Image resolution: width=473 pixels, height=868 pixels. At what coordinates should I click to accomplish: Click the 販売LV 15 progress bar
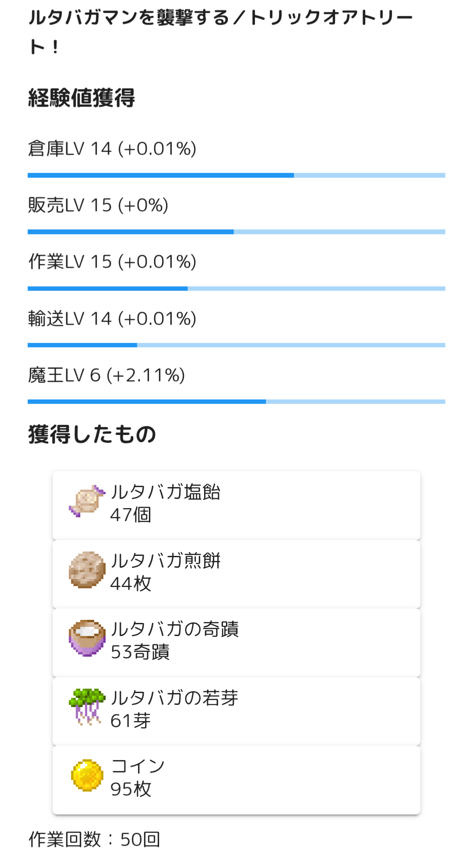click(x=236, y=232)
